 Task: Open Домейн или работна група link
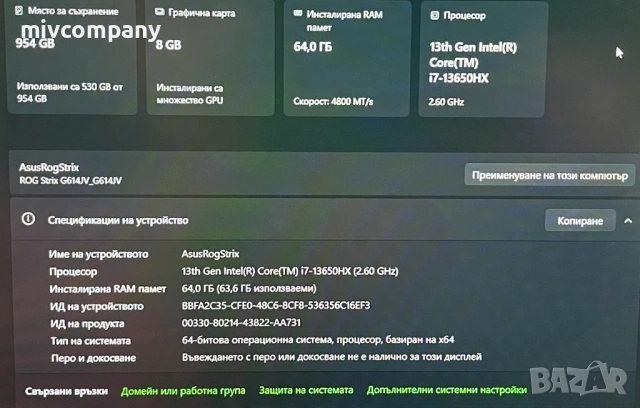pyautogui.click(x=183, y=391)
